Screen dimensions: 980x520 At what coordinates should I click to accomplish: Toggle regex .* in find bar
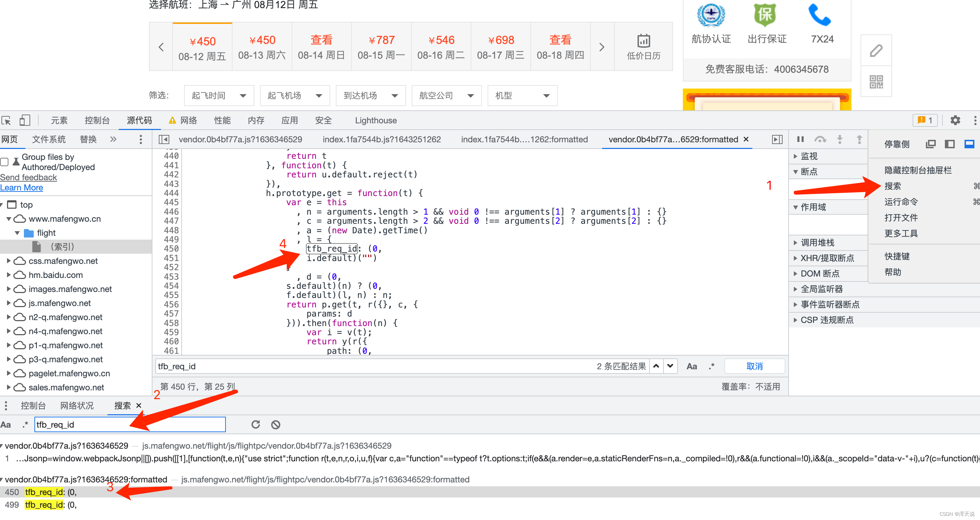click(711, 366)
